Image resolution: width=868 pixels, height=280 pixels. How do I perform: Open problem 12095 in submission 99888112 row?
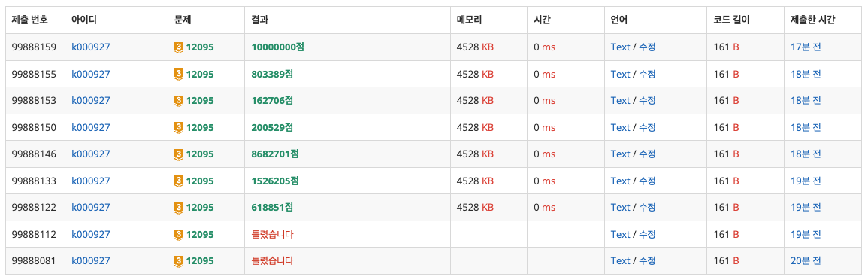200,234
